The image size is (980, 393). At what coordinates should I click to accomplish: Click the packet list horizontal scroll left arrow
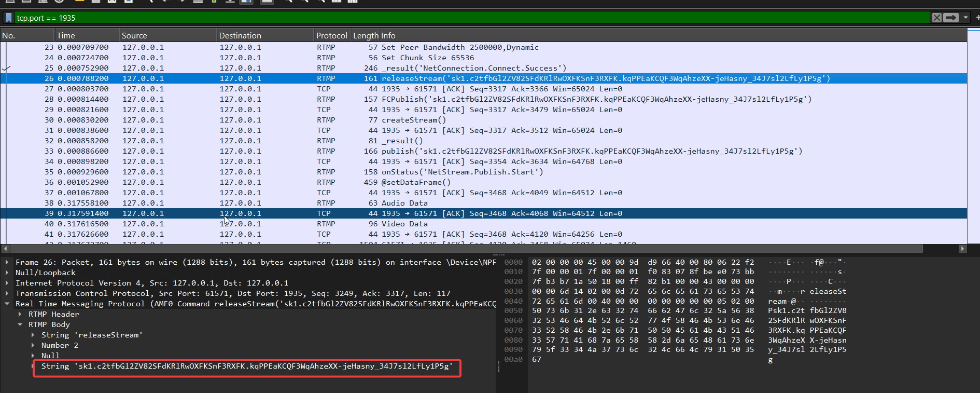(5, 249)
